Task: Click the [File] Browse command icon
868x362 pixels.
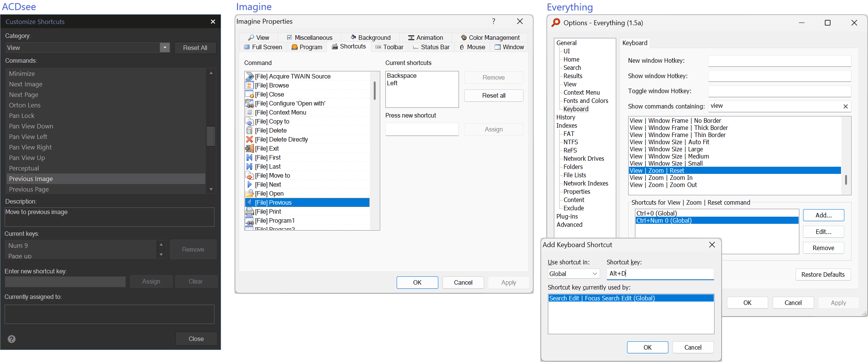Action: [x=250, y=85]
